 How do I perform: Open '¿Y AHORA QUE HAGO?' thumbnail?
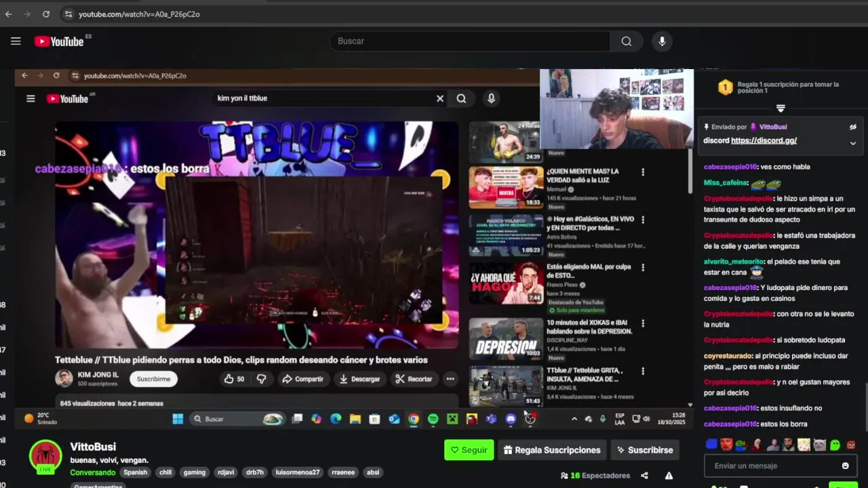505,283
